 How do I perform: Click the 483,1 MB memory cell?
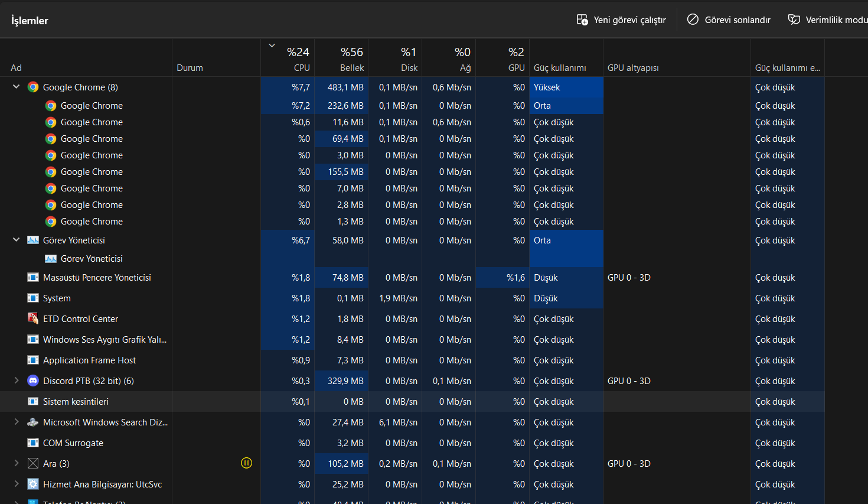(x=341, y=87)
